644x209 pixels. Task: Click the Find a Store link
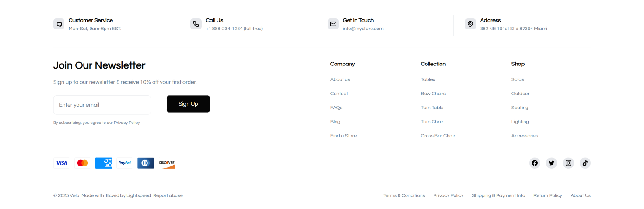(x=343, y=136)
